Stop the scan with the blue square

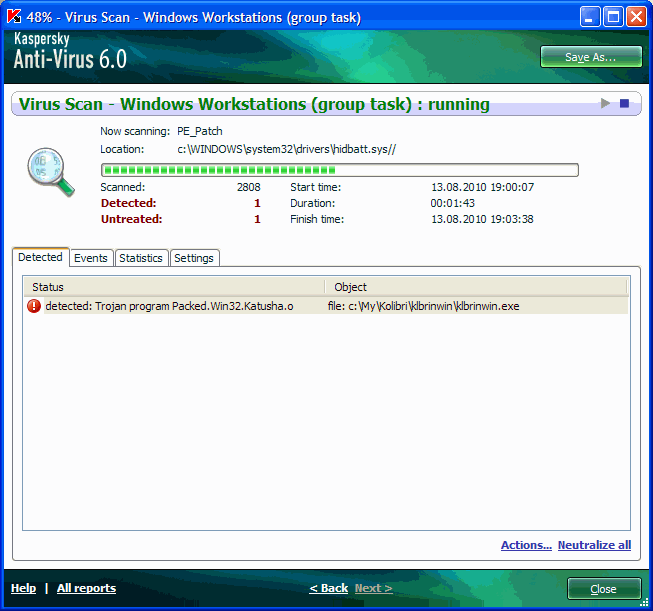point(625,103)
